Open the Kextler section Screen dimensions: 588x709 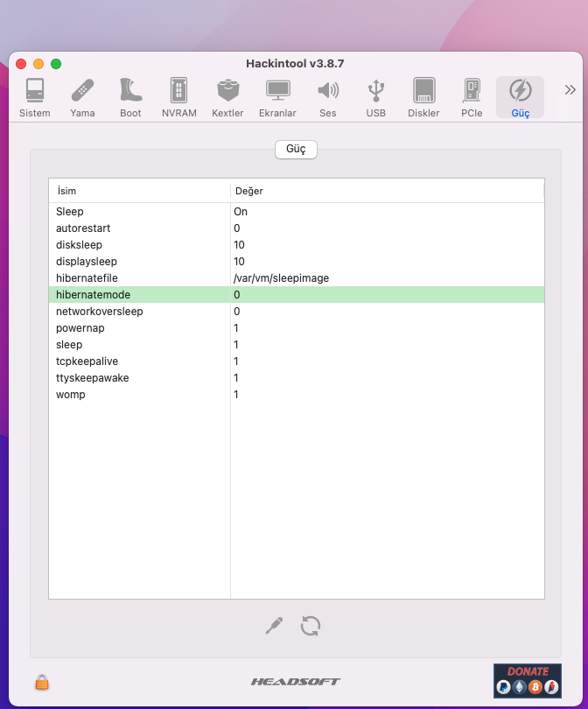click(x=227, y=97)
